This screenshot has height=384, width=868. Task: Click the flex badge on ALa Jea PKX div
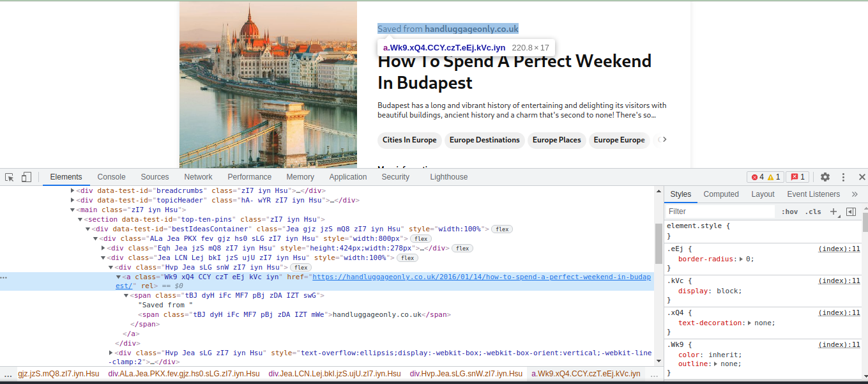pyautogui.click(x=420, y=239)
